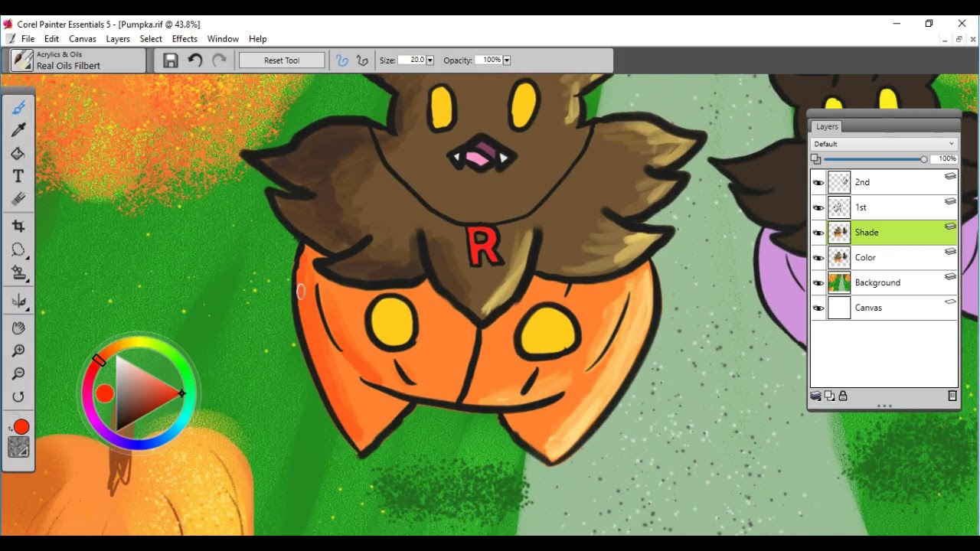Hide the 2nd layer
Screen dimensions: 980x551
point(818,182)
